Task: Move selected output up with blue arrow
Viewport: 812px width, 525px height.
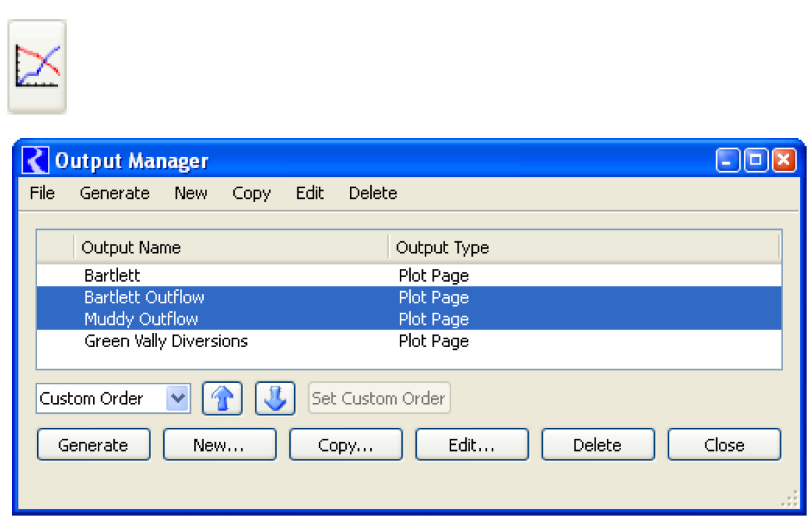Action: [x=223, y=398]
